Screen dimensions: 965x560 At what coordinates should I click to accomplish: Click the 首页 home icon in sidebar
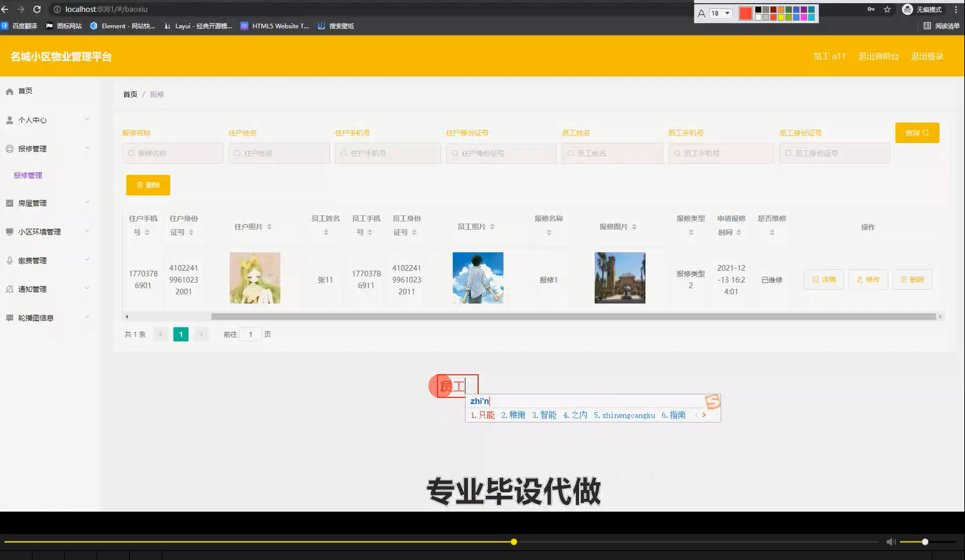pyautogui.click(x=9, y=90)
